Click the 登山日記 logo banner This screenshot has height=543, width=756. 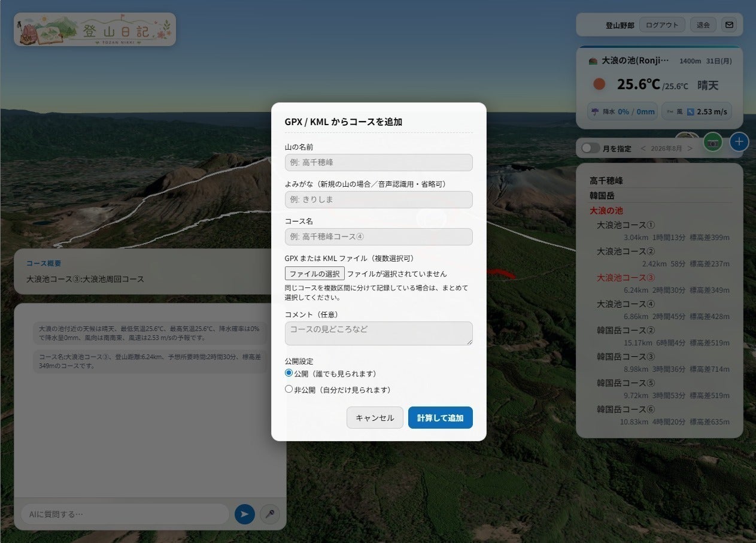coord(95,29)
